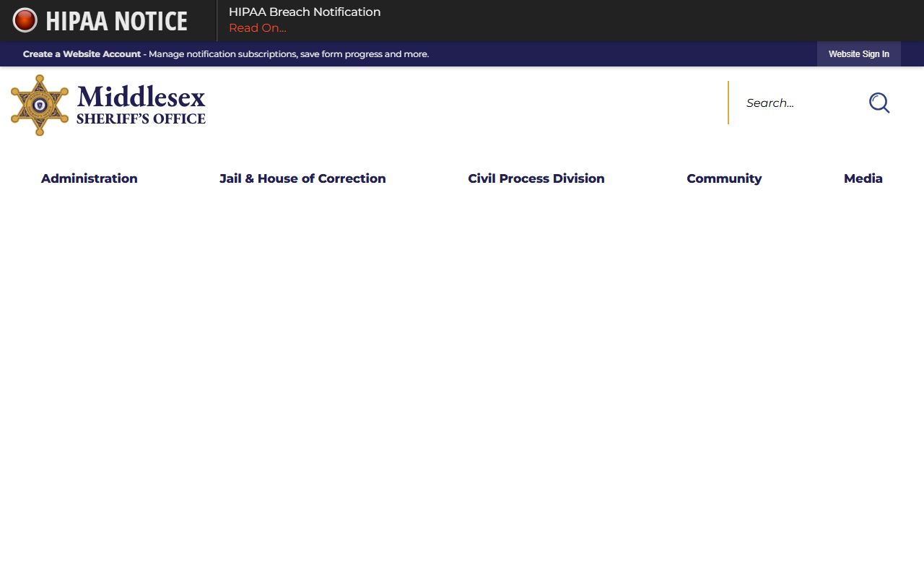The image size is (924, 578).
Task: Click the magnifying glass search icon
Action: click(x=879, y=103)
